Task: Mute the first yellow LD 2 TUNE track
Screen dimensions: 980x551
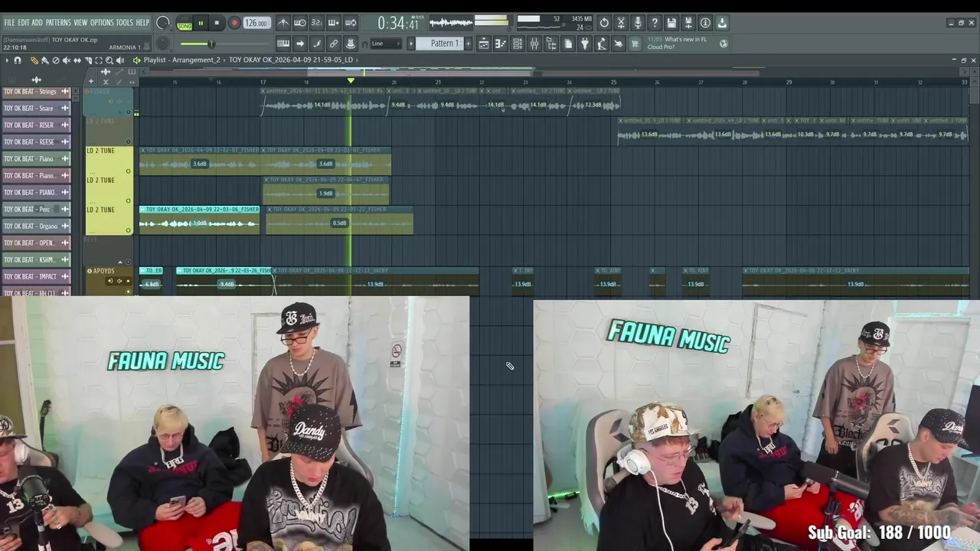Action: 129,171
